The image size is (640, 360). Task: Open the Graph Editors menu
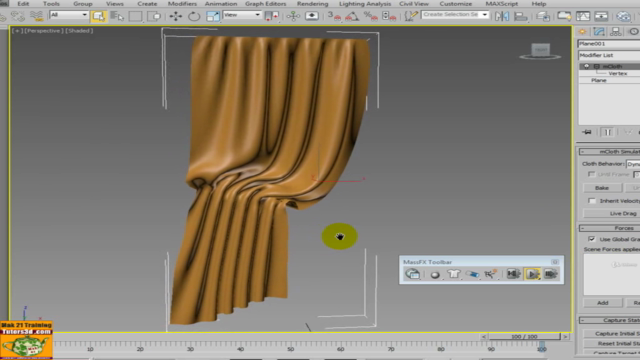(x=265, y=4)
